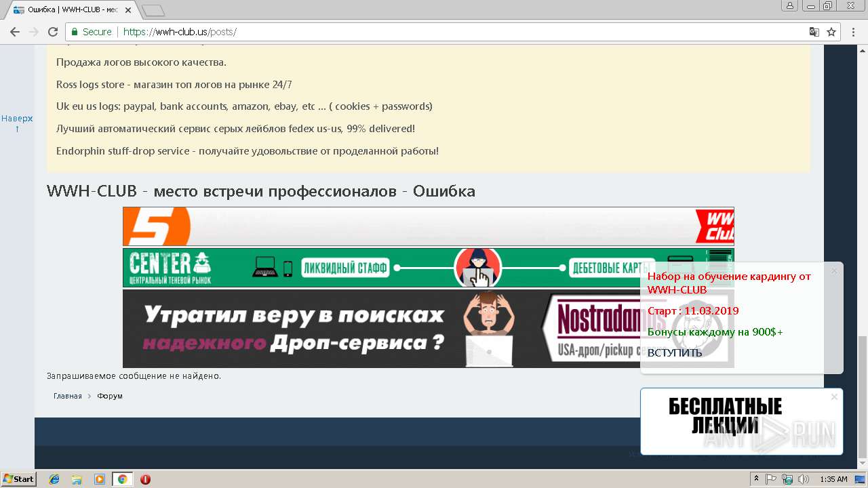
Task: Open the 'Uk eu us logs: paypal' link
Action: (x=244, y=106)
